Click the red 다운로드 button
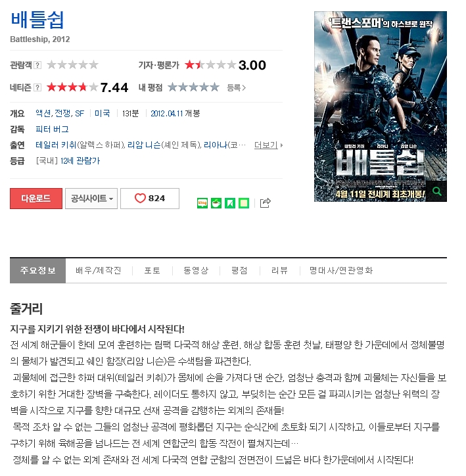This screenshot has height=476, width=466. [36, 199]
